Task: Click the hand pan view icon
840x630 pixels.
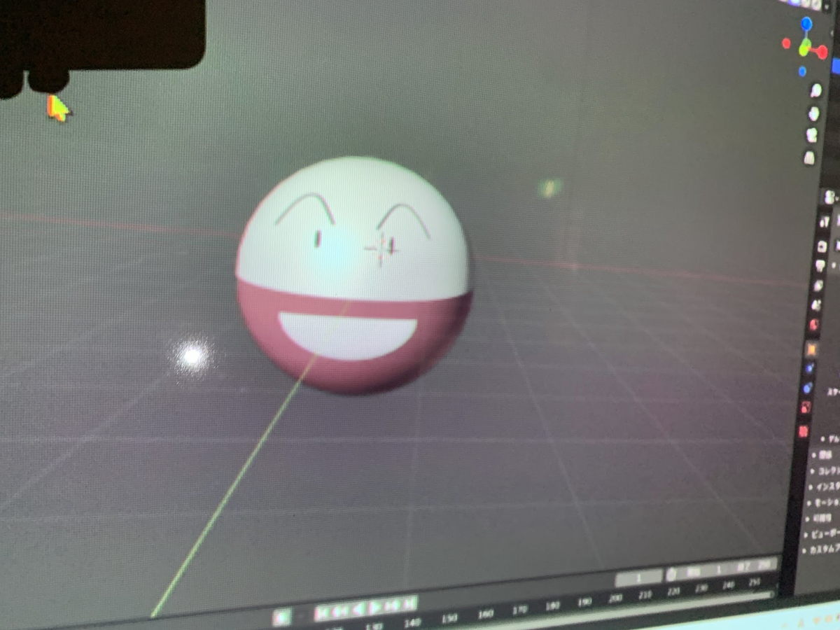Action: tap(814, 113)
